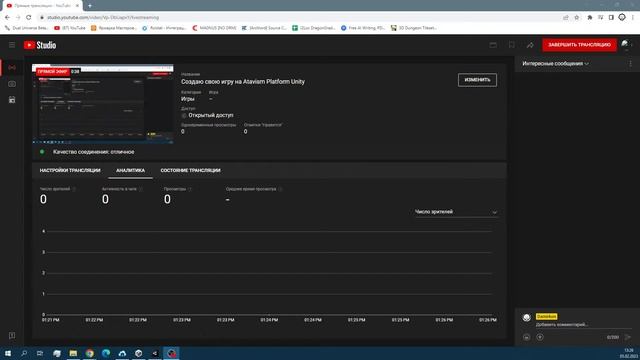Image resolution: width=640 pixels, height=360 pixels.
Task: Click the Открытый доступ visibility text
Action: pyautogui.click(x=211, y=116)
